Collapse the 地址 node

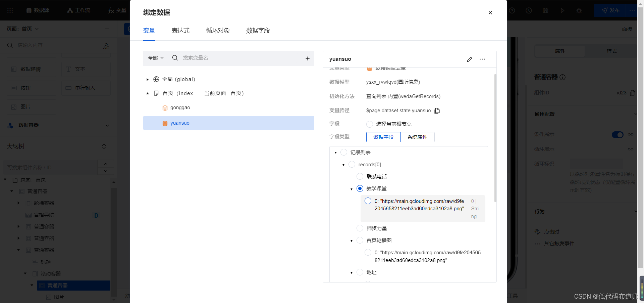pyautogui.click(x=352, y=273)
